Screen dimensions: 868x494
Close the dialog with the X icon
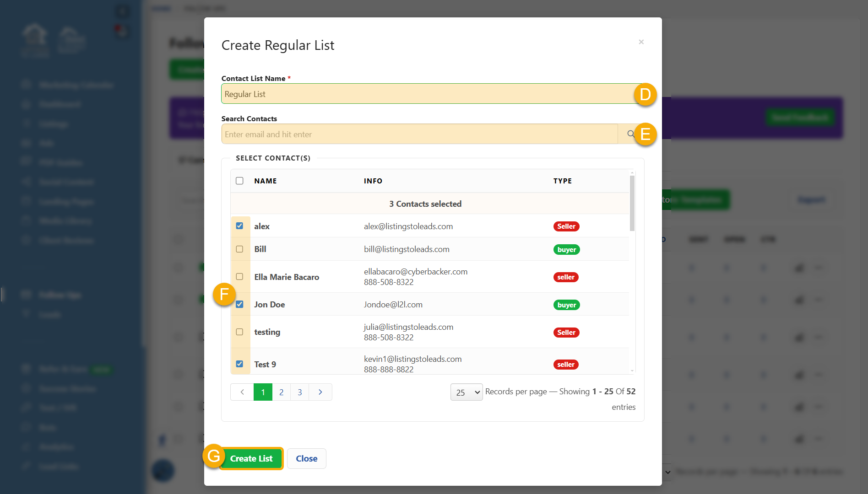click(x=641, y=42)
